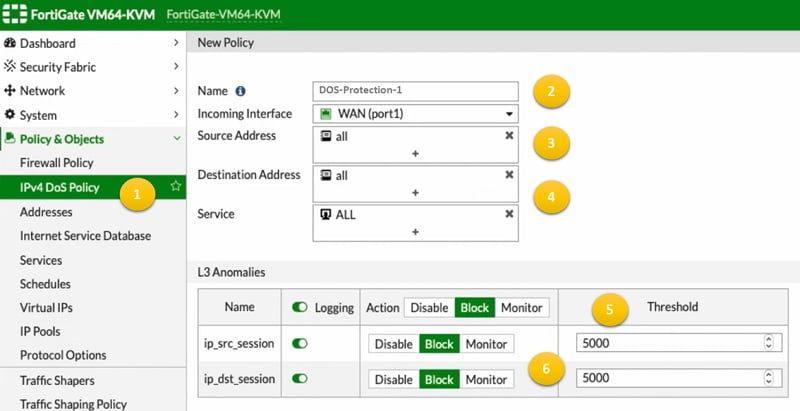Click the ip_src_session threshold field
The height and width of the screenshot is (411, 800).
679,343
